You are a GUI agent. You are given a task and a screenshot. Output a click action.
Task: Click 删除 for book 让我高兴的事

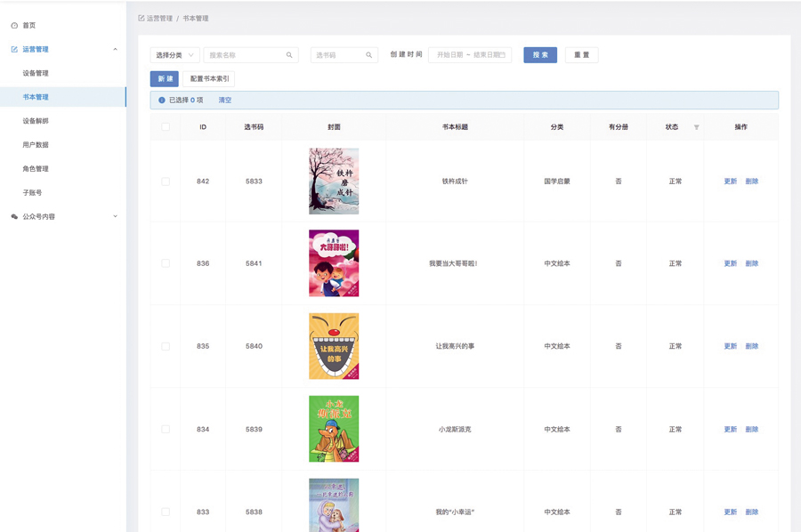[x=752, y=346]
